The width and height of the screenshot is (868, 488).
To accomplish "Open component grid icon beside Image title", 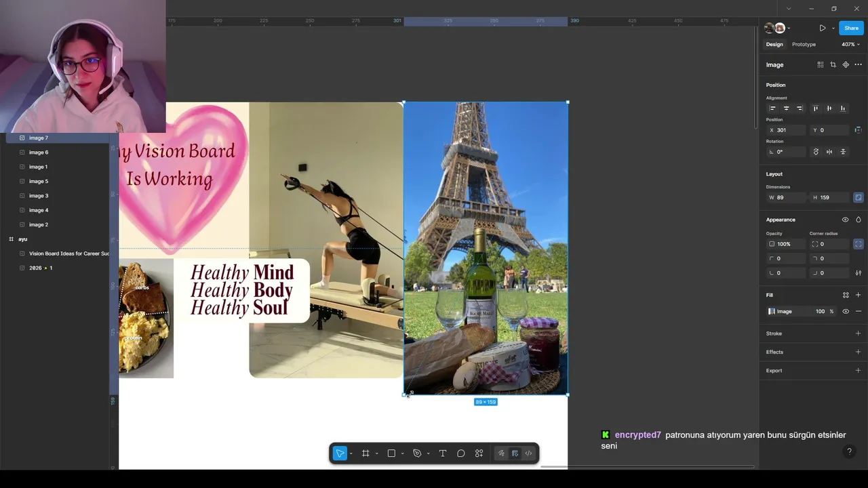I will pyautogui.click(x=821, y=65).
